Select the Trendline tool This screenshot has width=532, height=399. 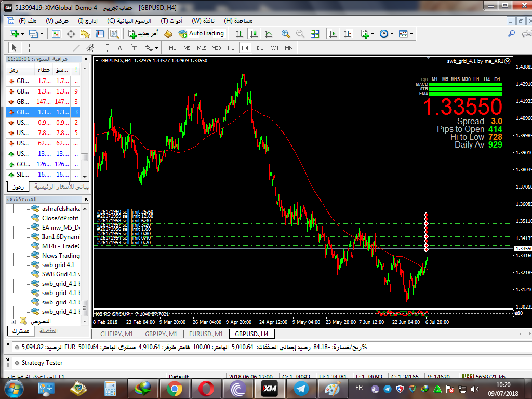(x=76, y=48)
